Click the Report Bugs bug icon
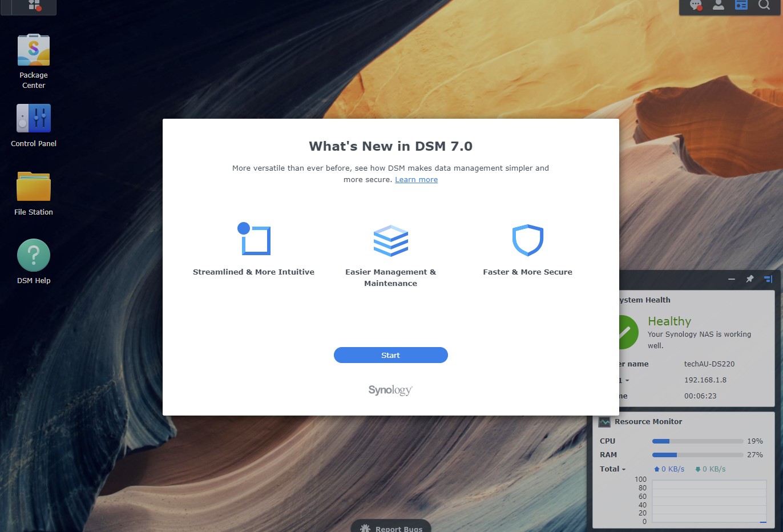 tap(365, 529)
